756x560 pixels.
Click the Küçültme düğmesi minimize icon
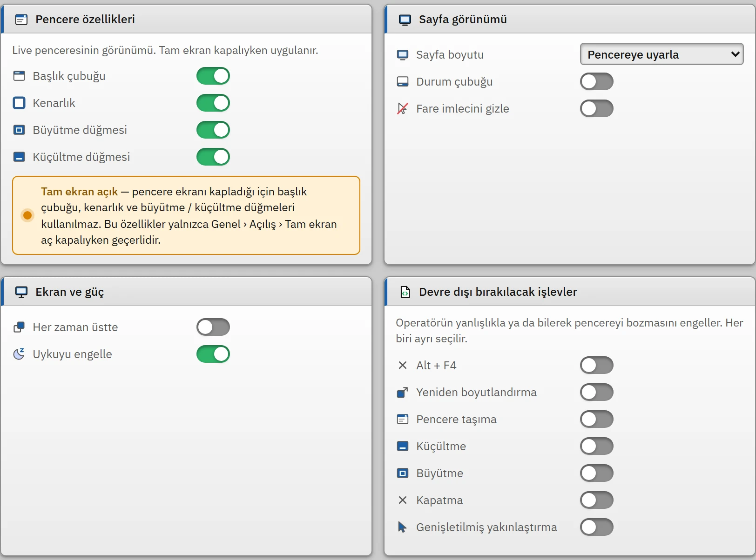click(x=19, y=157)
